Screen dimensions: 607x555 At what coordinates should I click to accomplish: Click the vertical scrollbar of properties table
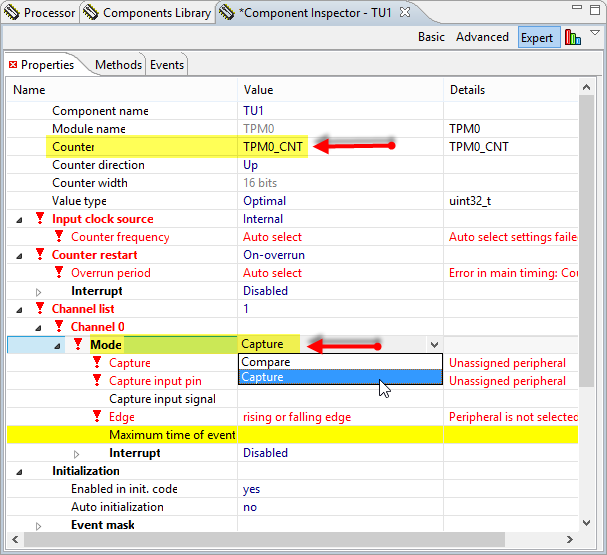coord(587,300)
